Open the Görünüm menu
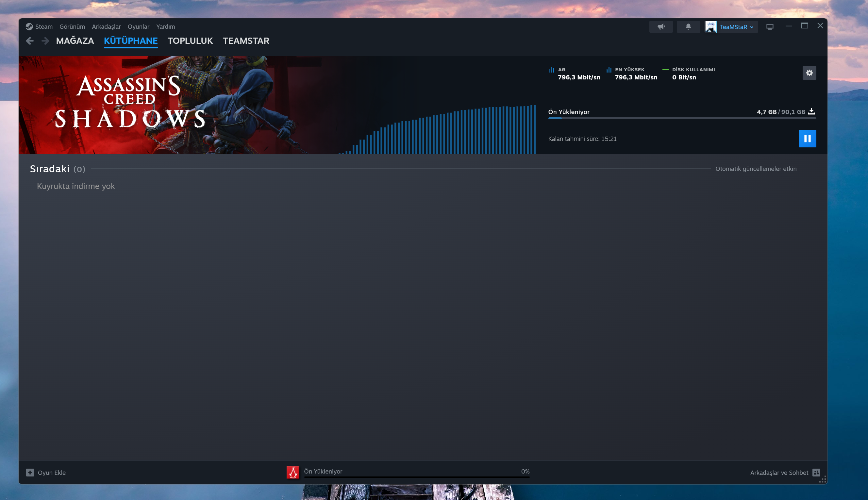Image resolution: width=868 pixels, height=500 pixels. coord(72,26)
